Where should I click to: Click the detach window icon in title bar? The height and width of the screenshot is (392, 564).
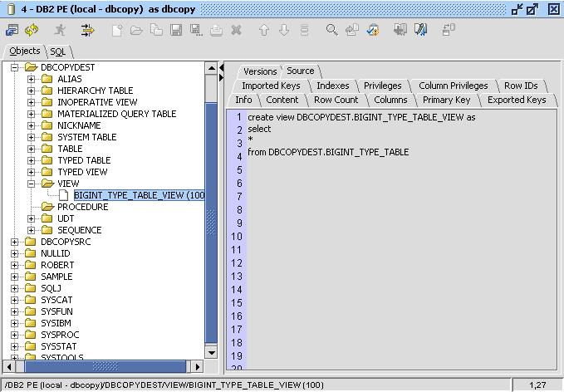(x=517, y=9)
